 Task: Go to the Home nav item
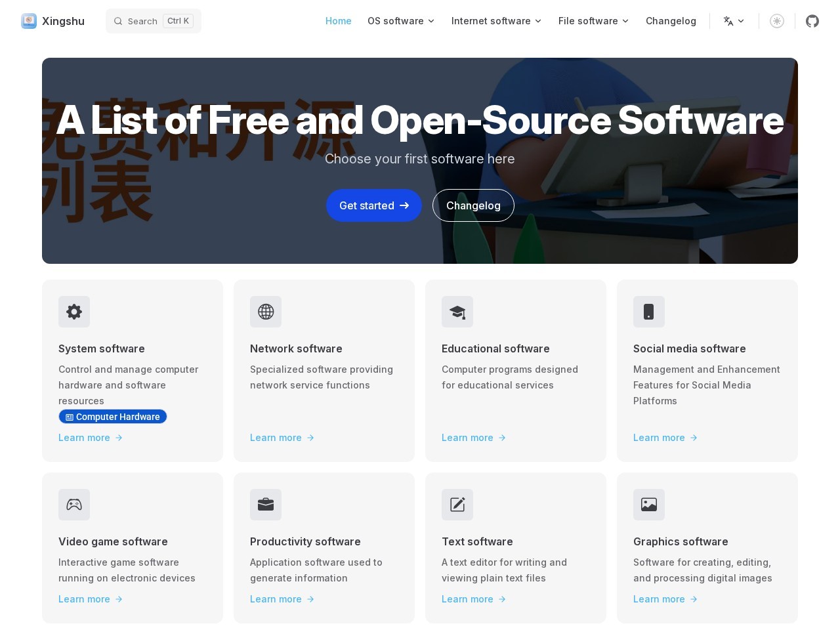pyautogui.click(x=339, y=21)
